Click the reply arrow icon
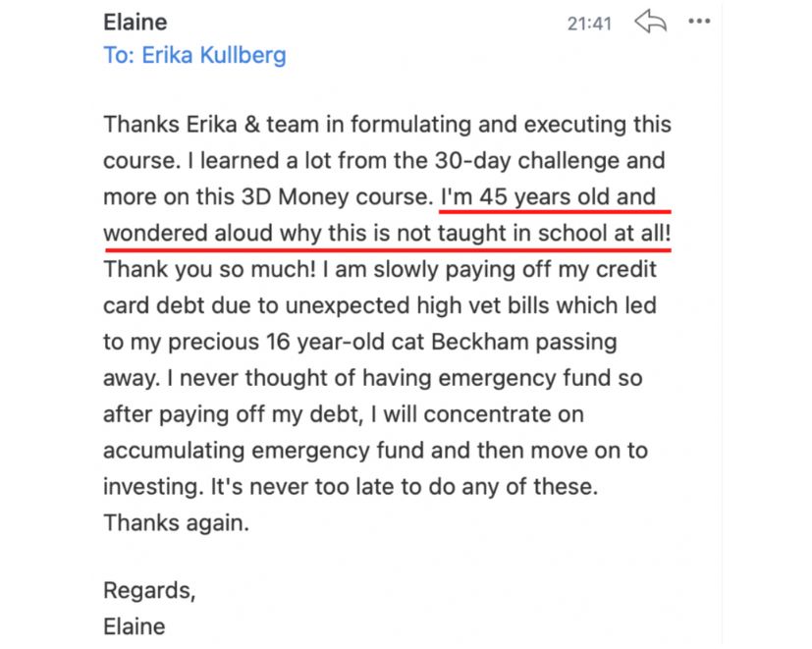The width and height of the screenshot is (812, 649). (650, 22)
